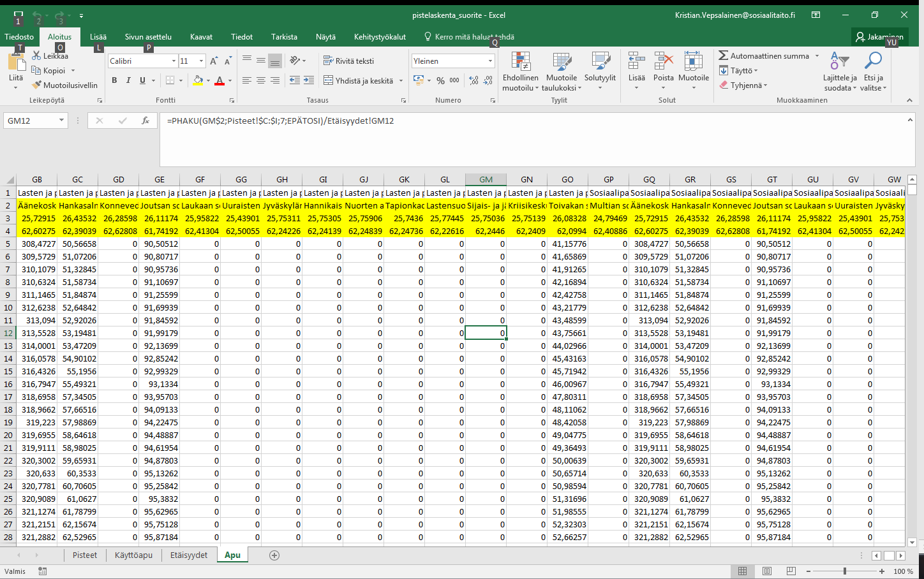Image resolution: width=924 pixels, height=579 pixels.
Task: Click the Liitä paste icon
Action: point(16,62)
